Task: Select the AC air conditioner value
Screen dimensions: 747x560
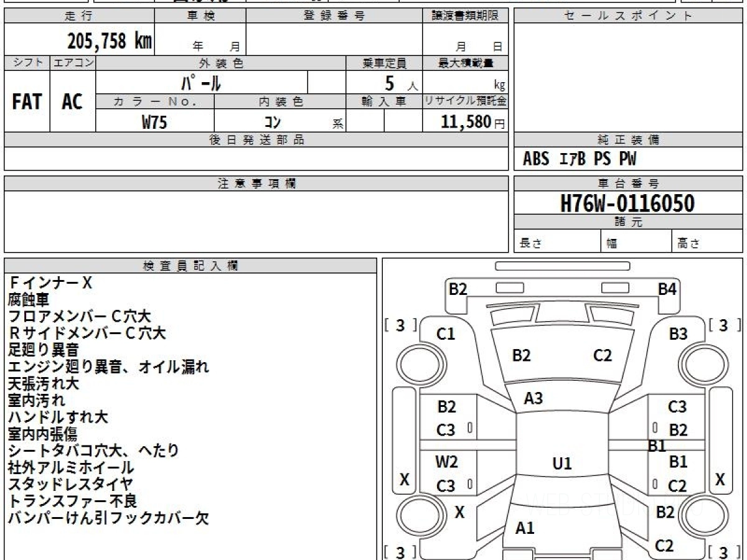Action: tap(72, 102)
